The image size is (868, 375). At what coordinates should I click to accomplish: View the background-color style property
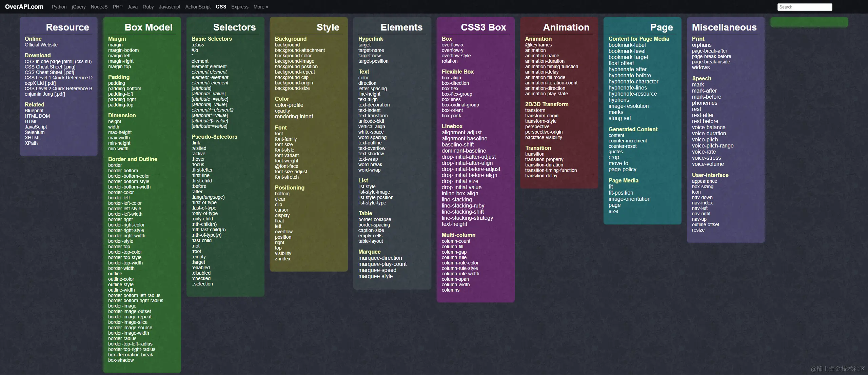tap(294, 55)
